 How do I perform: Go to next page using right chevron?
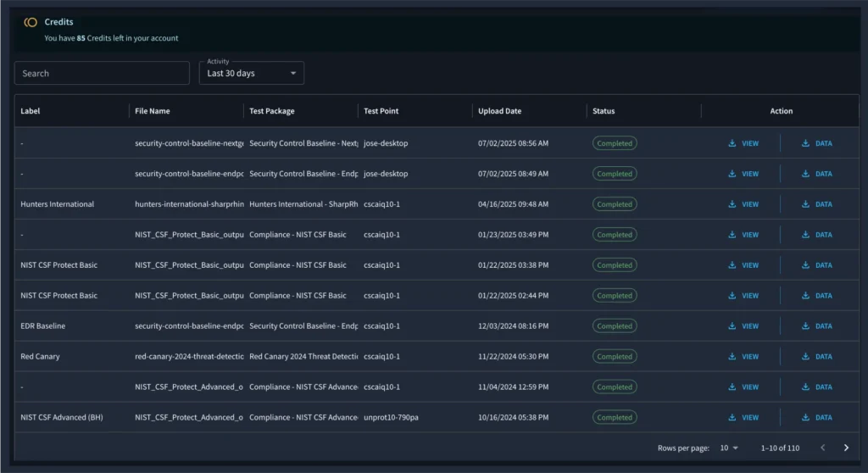pyautogui.click(x=846, y=448)
